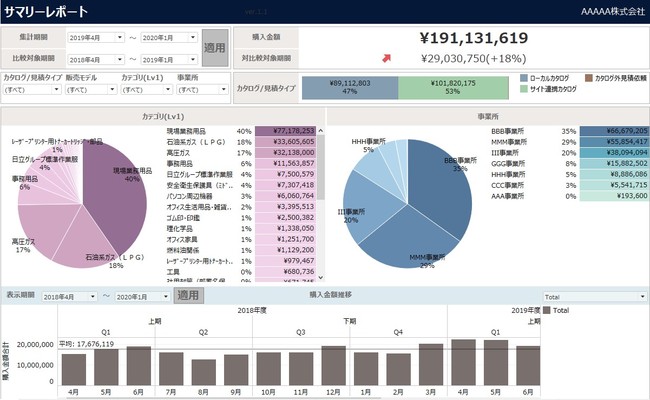Select the ローカルカタログ legend swatch
Image resolution: width=650 pixels, height=400 pixels.
click(x=524, y=78)
